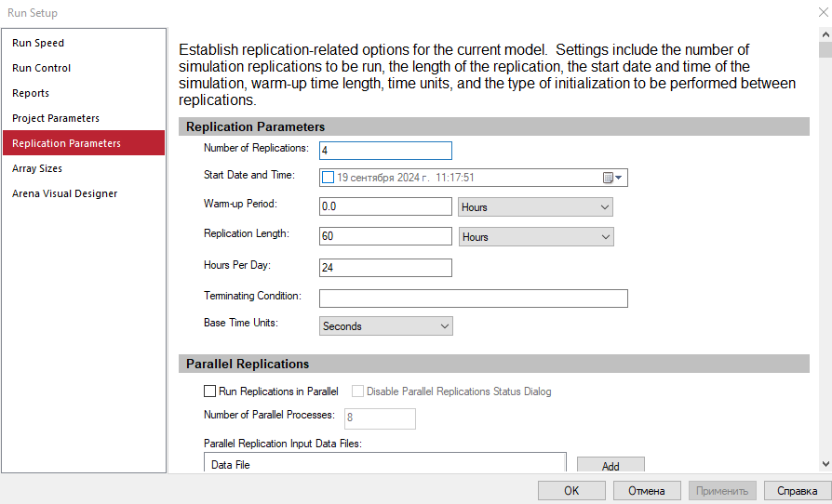This screenshot has height=504, width=832.
Task: Enable Run Replications in Parallel
Action: coord(210,391)
